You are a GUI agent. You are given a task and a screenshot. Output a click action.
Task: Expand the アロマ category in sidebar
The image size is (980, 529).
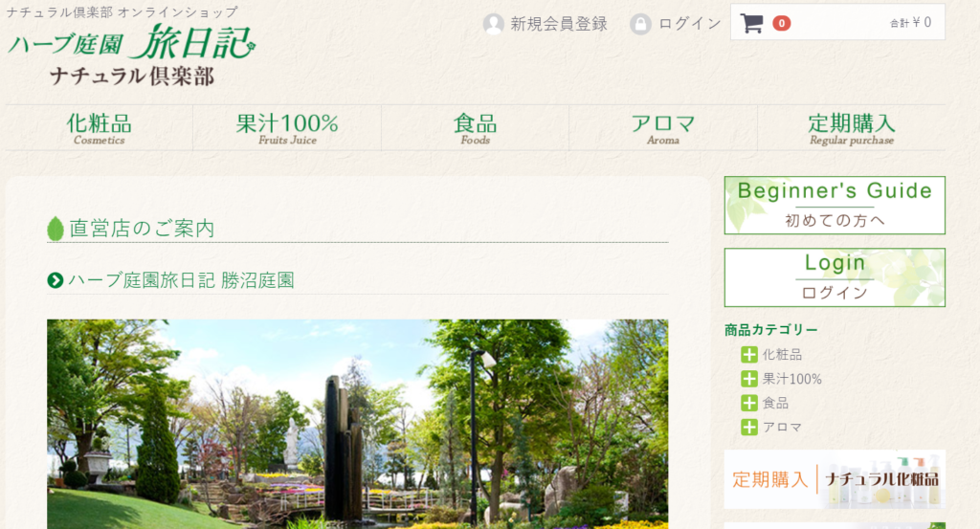(749, 427)
